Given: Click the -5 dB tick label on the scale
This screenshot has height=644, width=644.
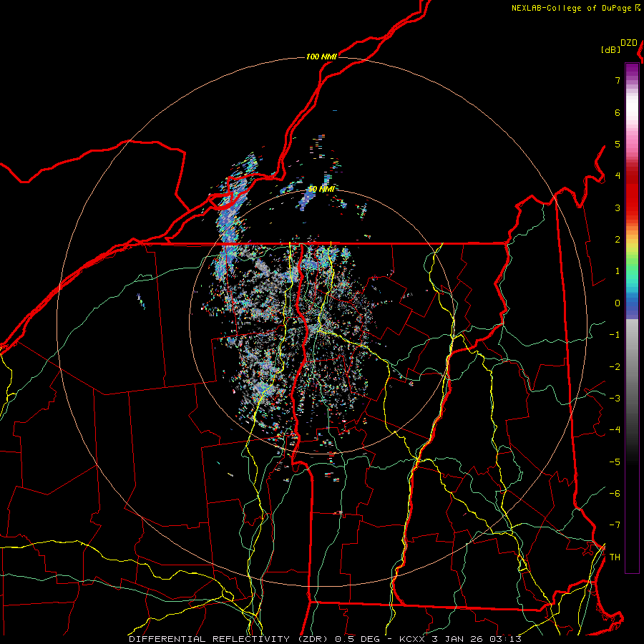Looking at the screenshot, I should (x=615, y=462).
